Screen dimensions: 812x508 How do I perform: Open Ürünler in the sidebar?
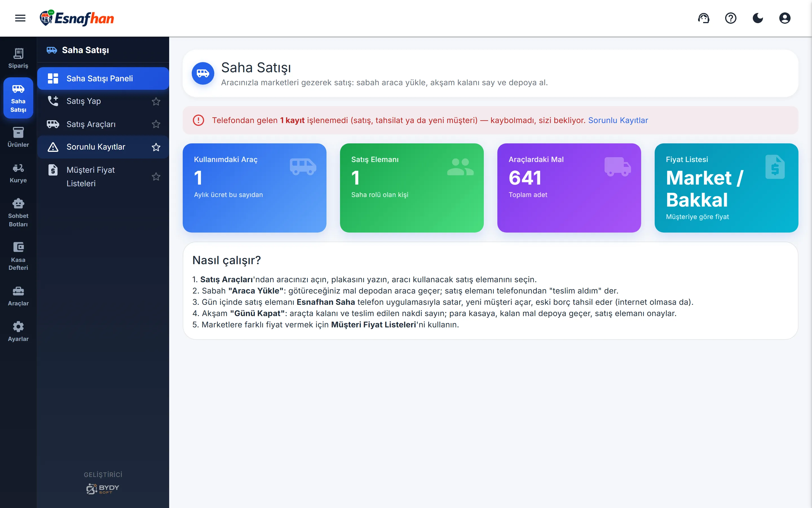click(x=18, y=137)
